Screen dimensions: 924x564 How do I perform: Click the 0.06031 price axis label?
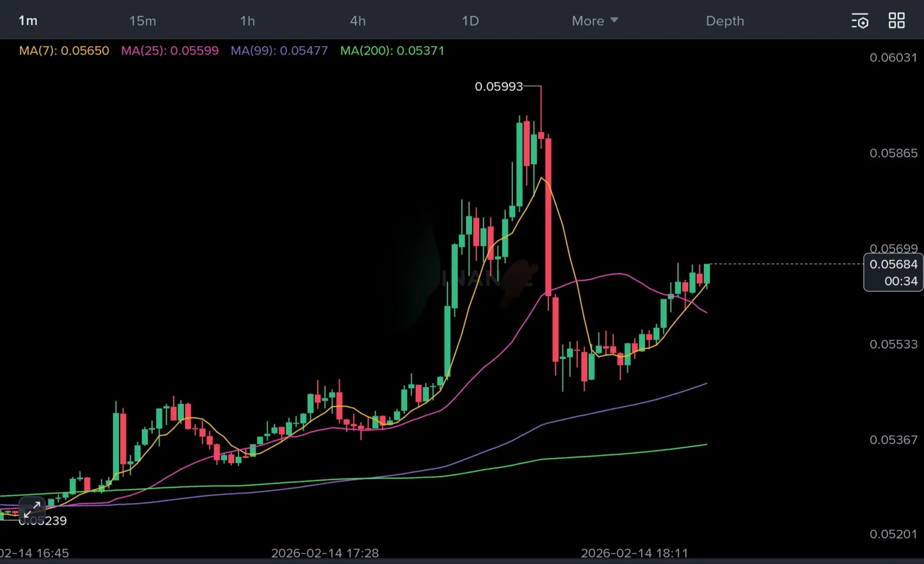893,57
